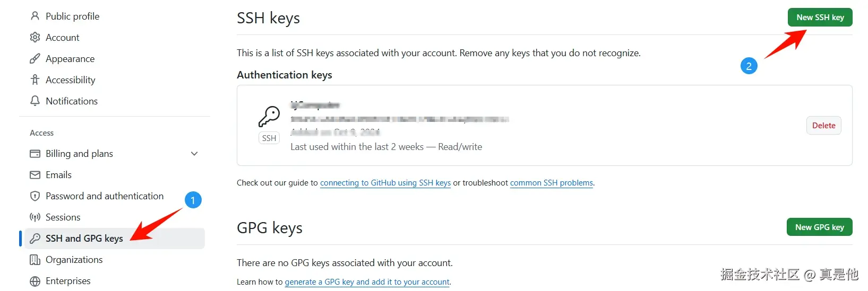The width and height of the screenshot is (868, 291).
Task: Open SSH and GPG keys menu item
Action: point(84,239)
